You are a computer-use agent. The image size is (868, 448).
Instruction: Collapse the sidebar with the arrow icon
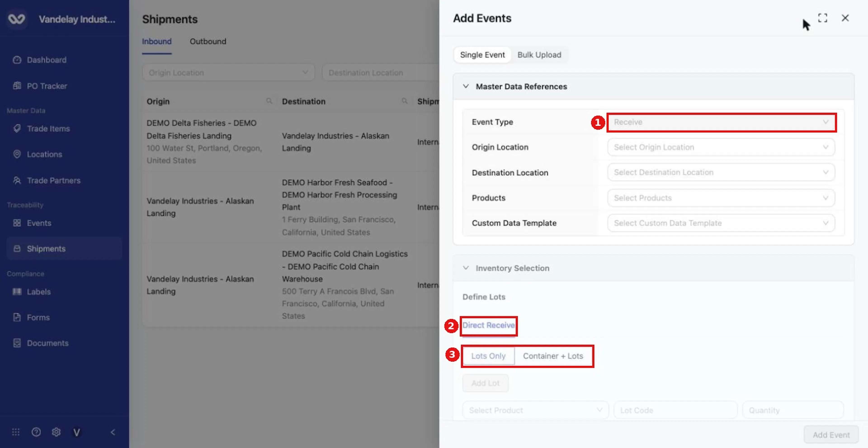click(113, 432)
